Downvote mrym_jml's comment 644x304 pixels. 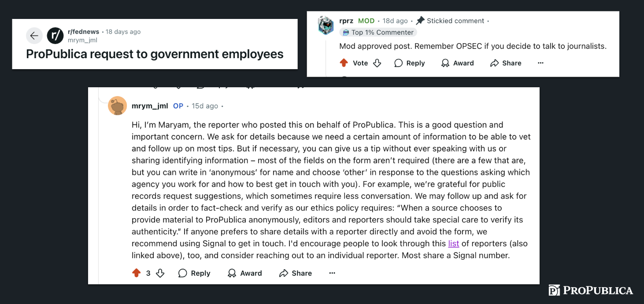[x=160, y=273]
